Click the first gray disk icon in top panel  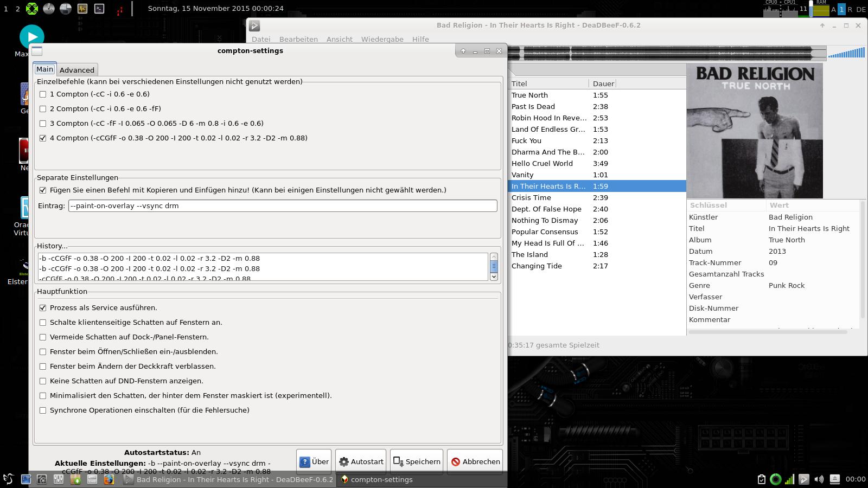coord(49,9)
